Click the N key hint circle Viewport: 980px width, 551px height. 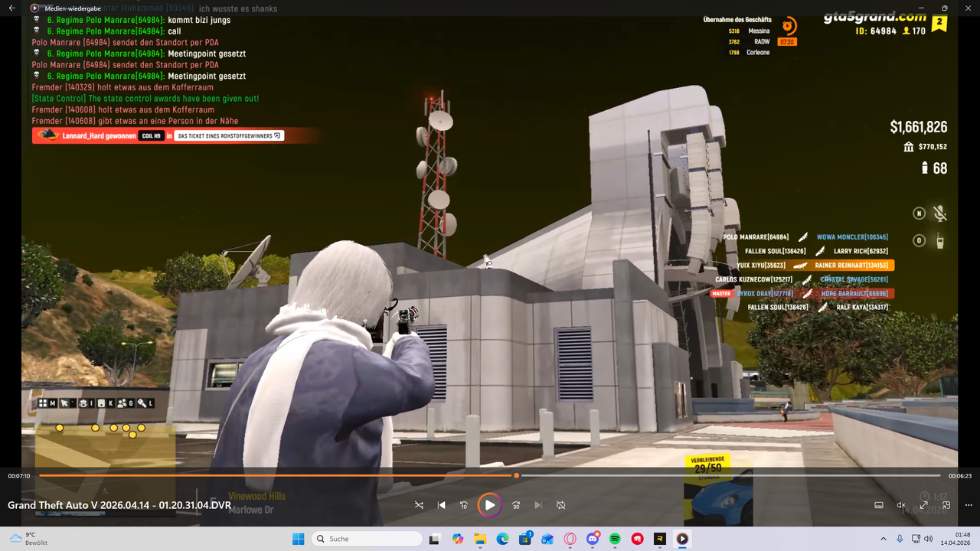(x=920, y=214)
